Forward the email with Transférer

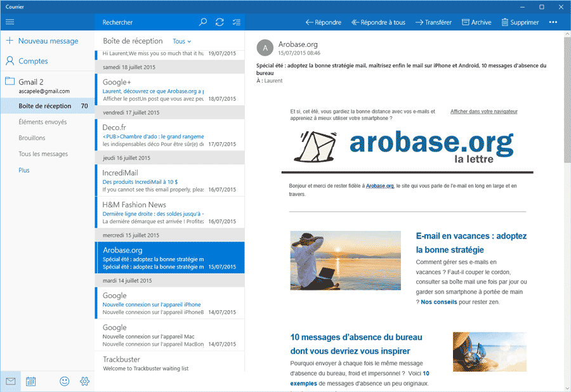(433, 22)
